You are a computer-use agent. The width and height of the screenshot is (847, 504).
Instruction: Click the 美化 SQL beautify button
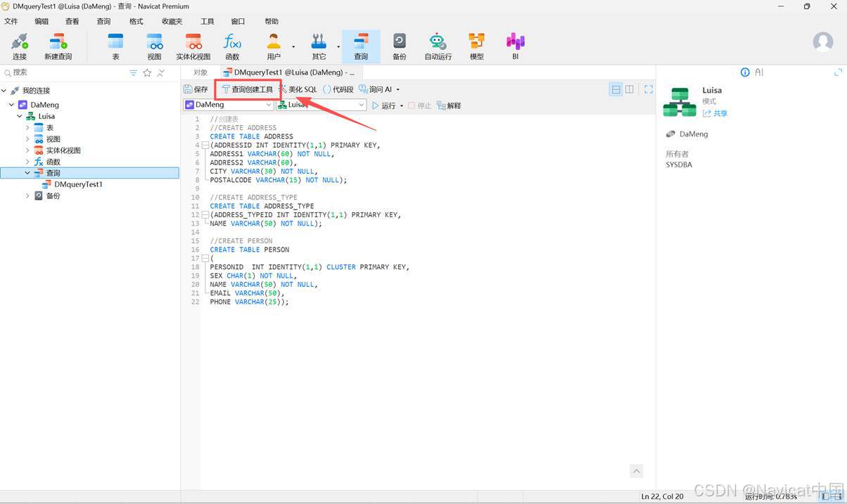pyautogui.click(x=298, y=89)
